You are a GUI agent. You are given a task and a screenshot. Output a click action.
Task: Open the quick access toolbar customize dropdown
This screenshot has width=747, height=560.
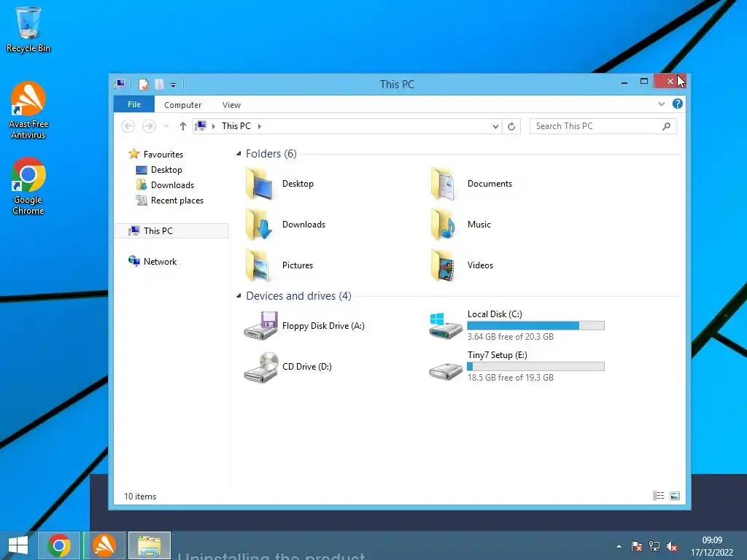click(x=174, y=85)
